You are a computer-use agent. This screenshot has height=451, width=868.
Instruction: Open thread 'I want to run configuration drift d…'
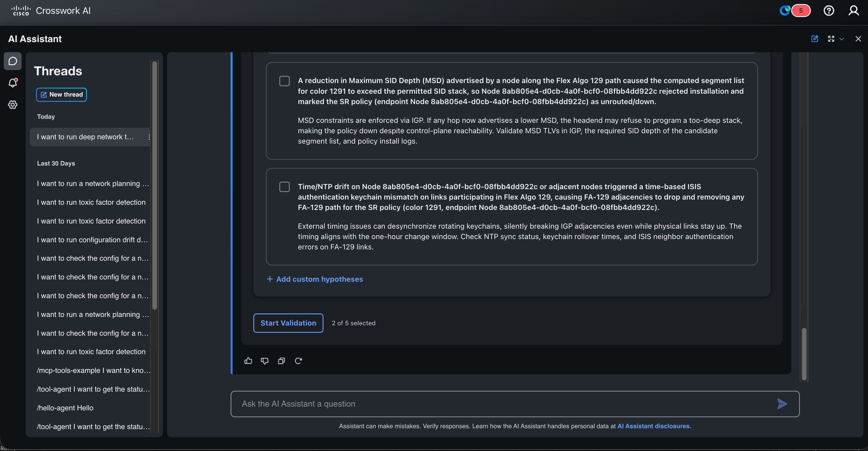92,240
